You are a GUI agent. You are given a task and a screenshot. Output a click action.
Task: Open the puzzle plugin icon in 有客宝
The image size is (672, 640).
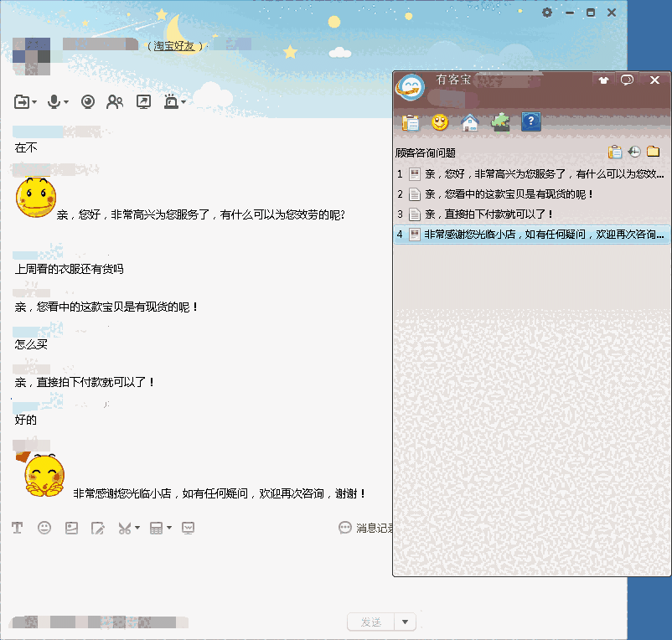[x=500, y=123]
